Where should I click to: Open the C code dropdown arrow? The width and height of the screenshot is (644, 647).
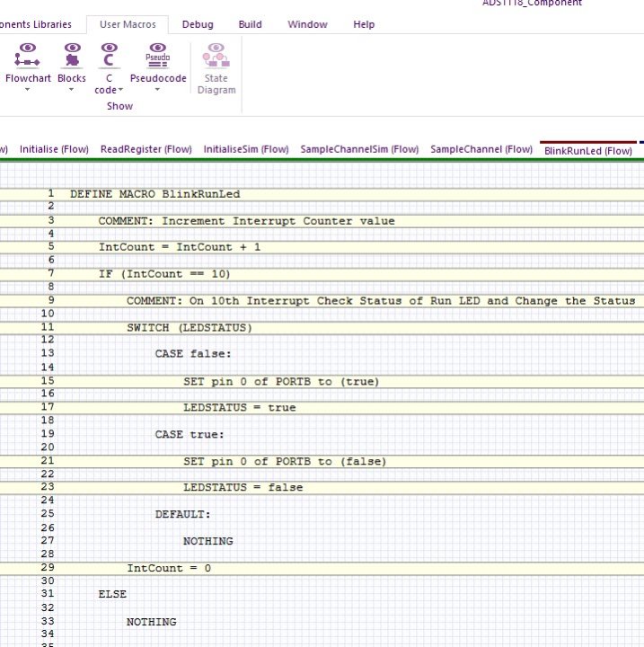click(x=120, y=90)
